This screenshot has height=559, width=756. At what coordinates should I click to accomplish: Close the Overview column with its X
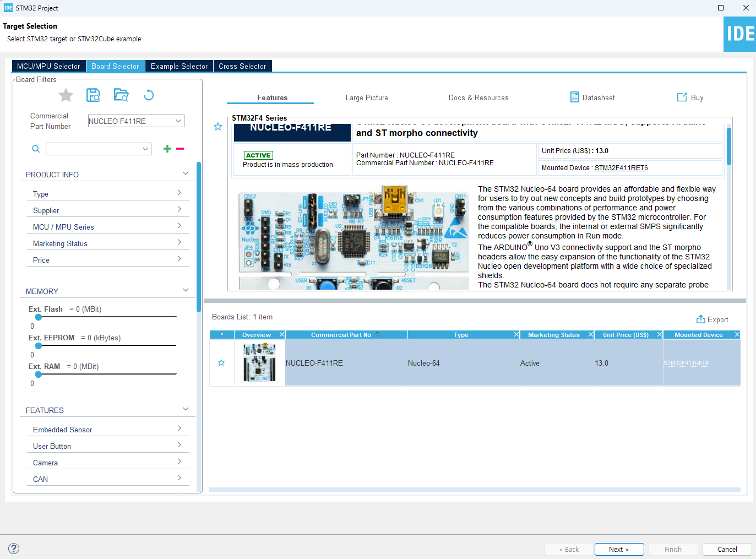[282, 334]
